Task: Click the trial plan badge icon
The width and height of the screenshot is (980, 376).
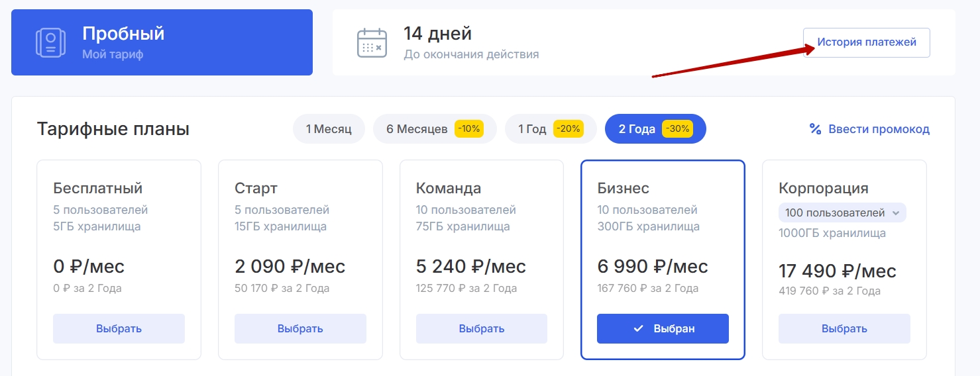Action: tap(50, 42)
